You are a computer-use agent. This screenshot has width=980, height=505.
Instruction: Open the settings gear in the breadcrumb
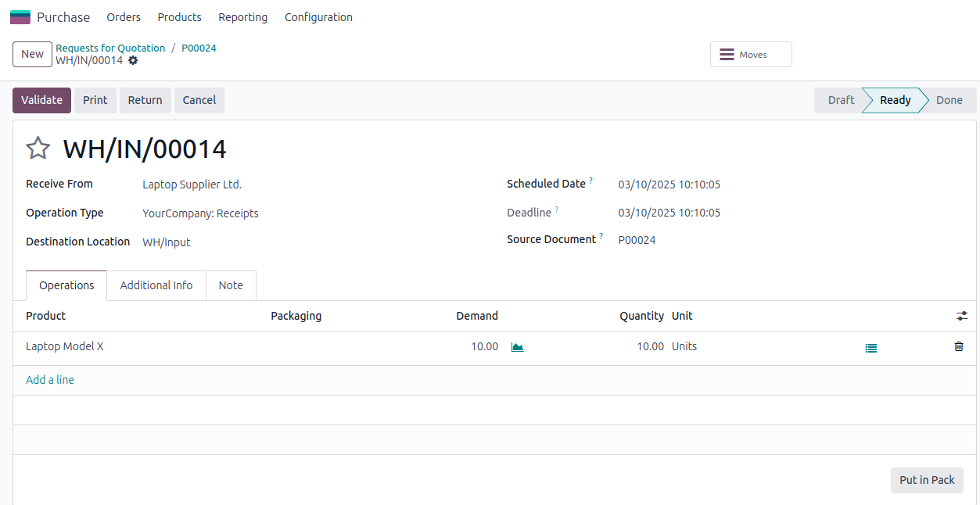click(133, 60)
